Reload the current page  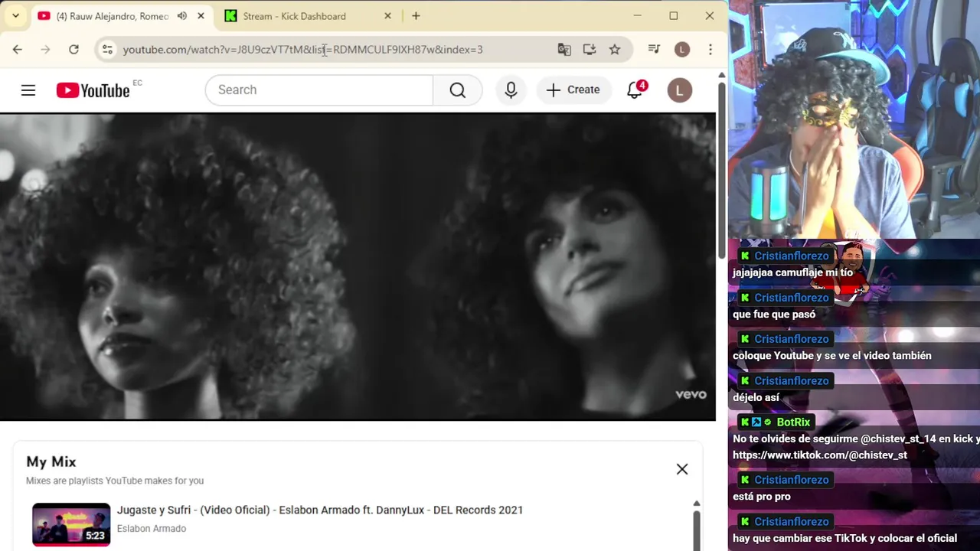pyautogui.click(x=73, y=50)
